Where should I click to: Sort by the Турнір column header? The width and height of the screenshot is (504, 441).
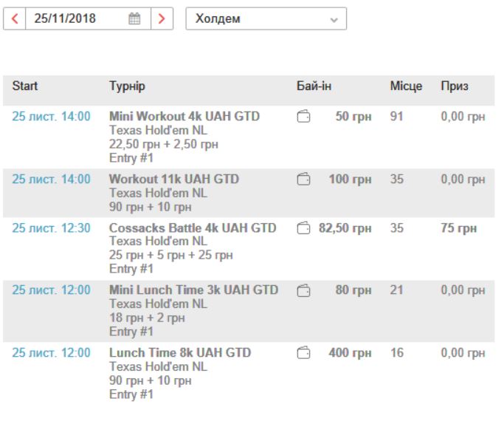tap(127, 86)
